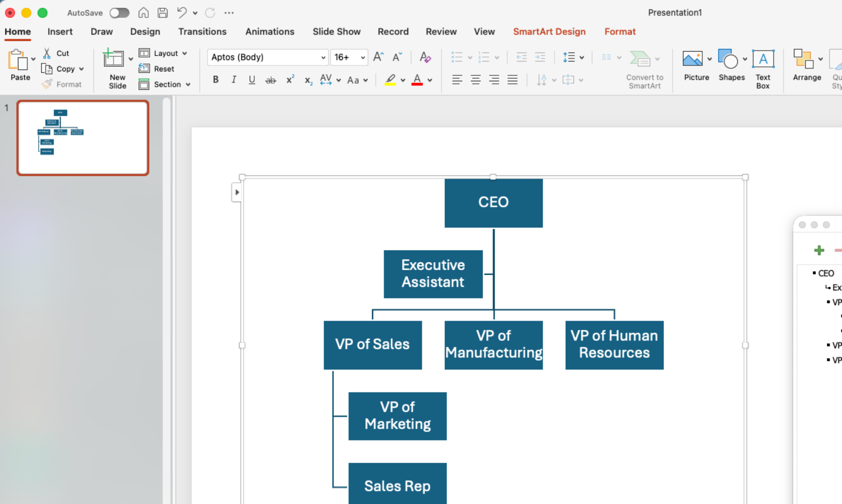The width and height of the screenshot is (842, 504).
Task: Click the Undo arrow icon
Action: tap(181, 13)
